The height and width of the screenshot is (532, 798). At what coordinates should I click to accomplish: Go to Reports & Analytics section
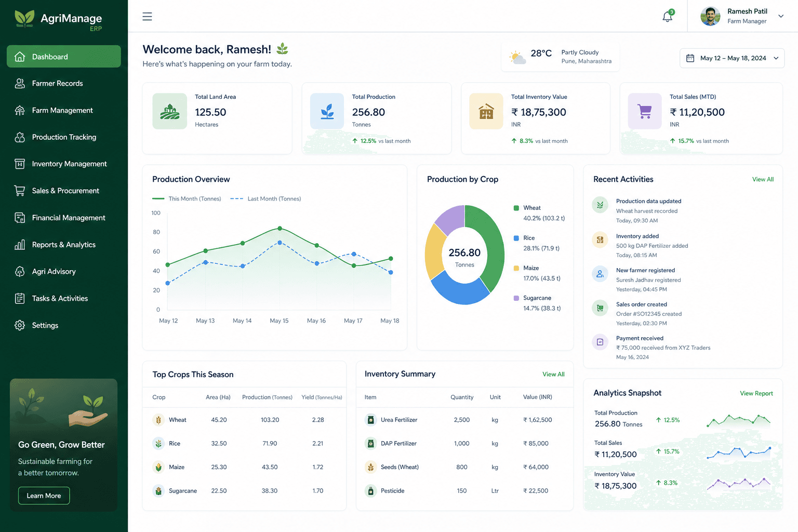(64, 245)
